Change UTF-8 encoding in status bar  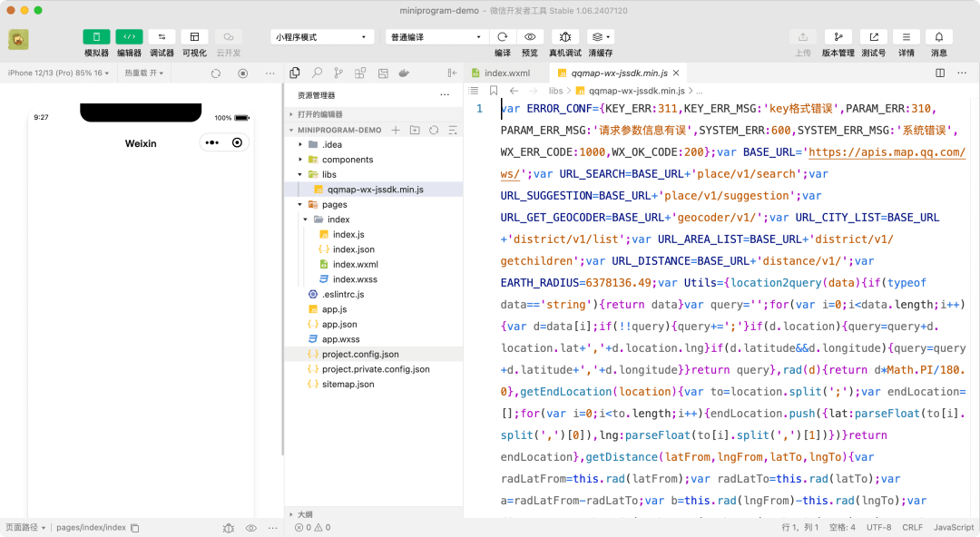(878, 528)
